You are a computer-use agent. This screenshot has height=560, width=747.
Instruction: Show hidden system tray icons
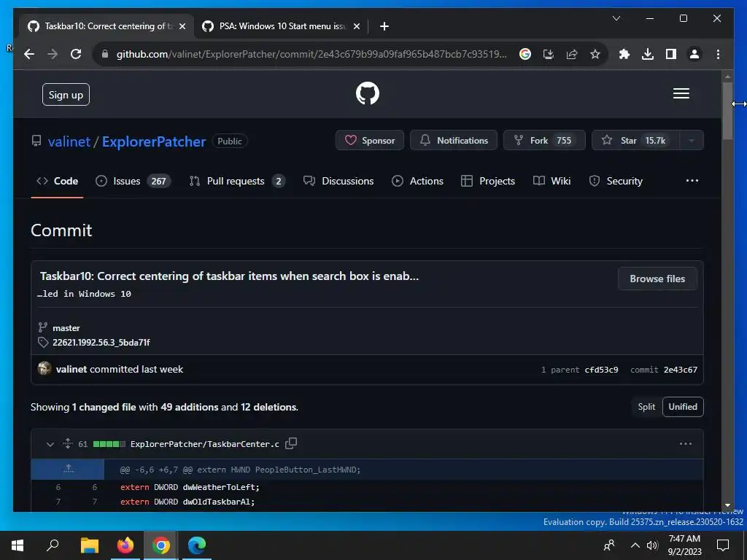tap(635, 545)
